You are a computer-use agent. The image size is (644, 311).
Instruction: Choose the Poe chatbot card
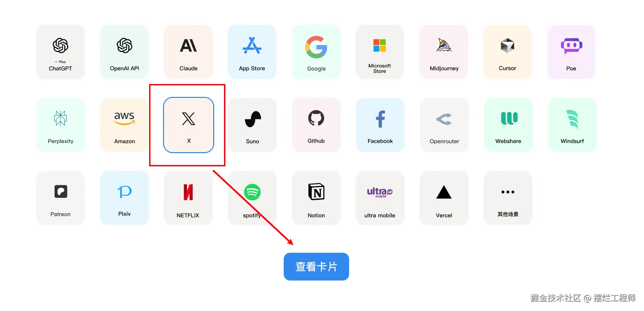[571, 52]
